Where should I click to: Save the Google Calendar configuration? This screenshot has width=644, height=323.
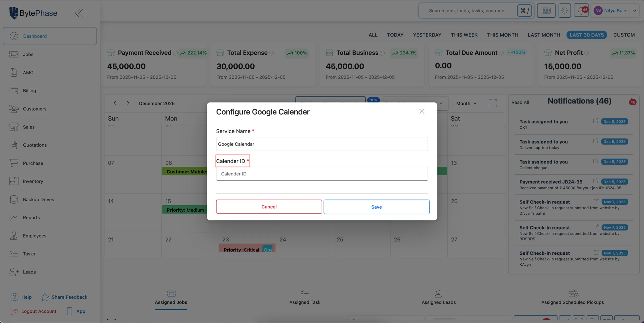click(376, 207)
